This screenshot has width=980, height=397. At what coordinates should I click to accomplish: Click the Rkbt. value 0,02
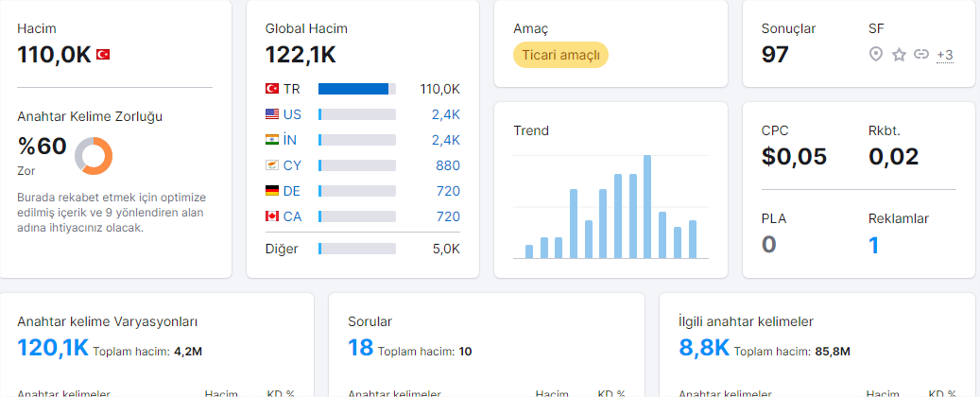893,156
